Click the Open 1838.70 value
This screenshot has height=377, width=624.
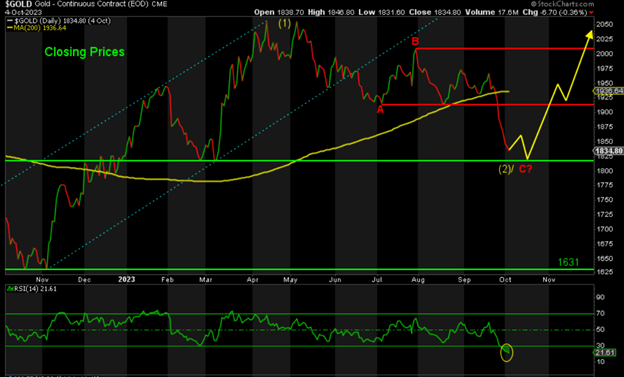point(279,12)
